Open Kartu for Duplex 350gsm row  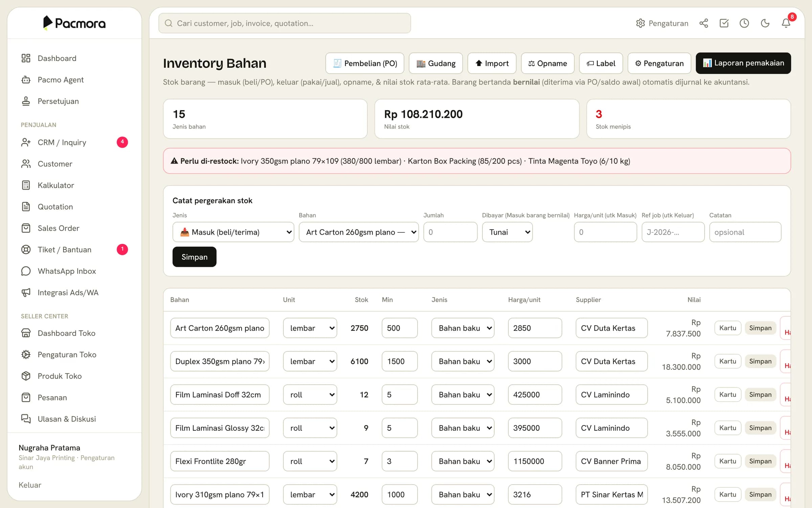[x=727, y=361]
